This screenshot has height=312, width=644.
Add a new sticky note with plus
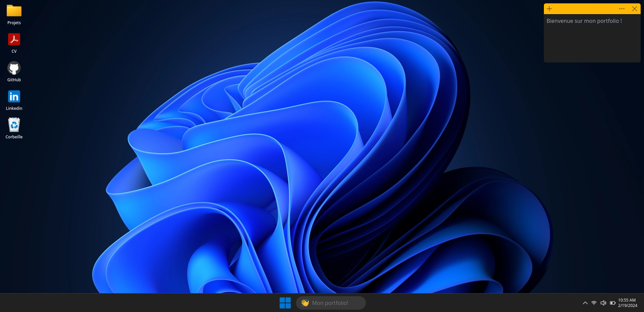pyautogui.click(x=549, y=9)
